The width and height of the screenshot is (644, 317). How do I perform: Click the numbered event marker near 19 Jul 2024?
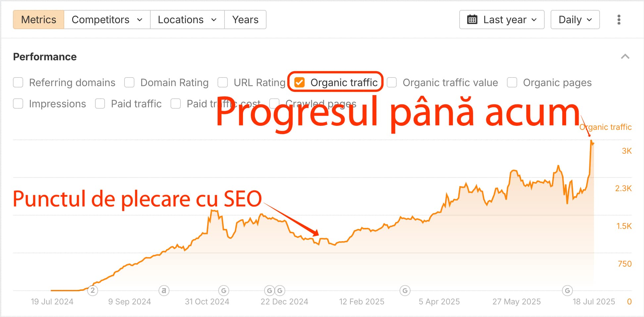[x=93, y=291]
